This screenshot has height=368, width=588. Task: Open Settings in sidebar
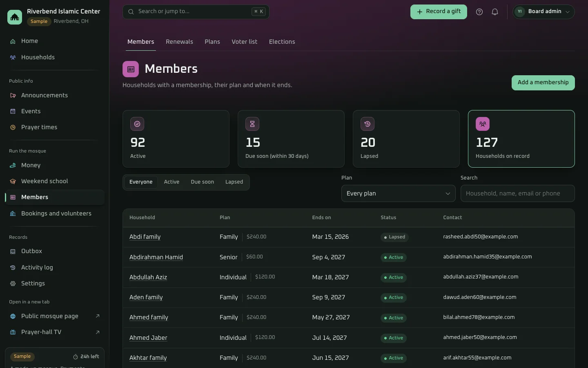(55, 283)
